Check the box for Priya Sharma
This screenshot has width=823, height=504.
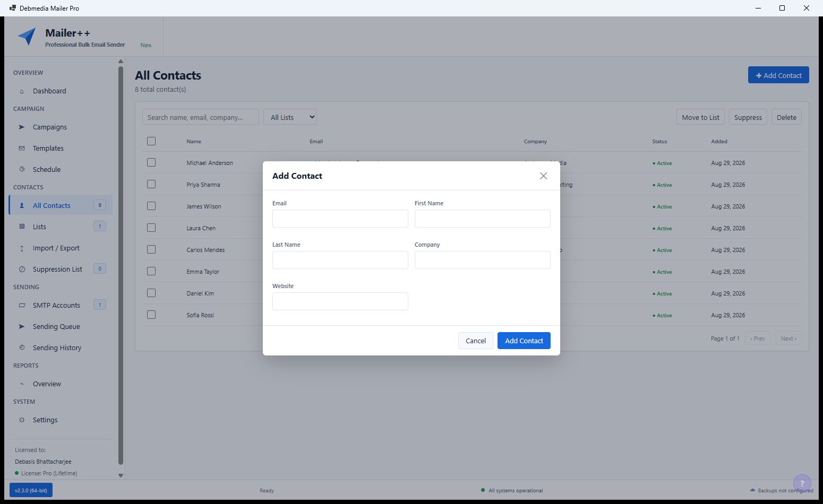151,184
